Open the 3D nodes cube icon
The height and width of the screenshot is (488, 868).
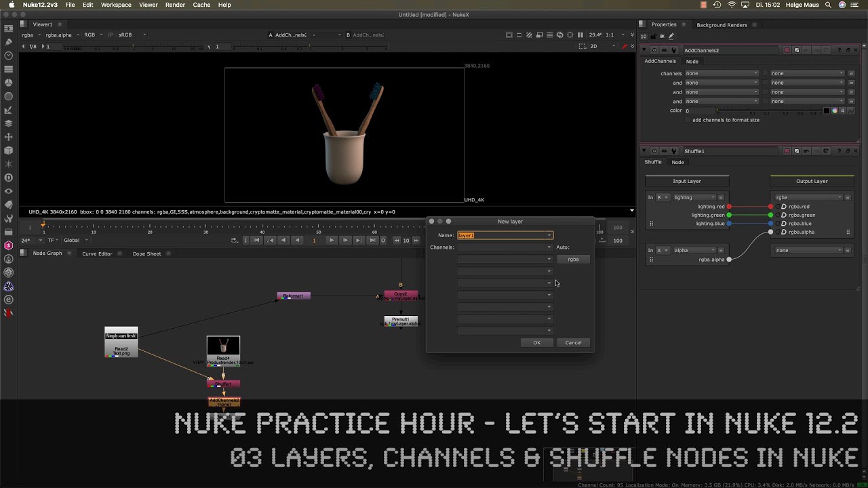click(x=9, y=150)
